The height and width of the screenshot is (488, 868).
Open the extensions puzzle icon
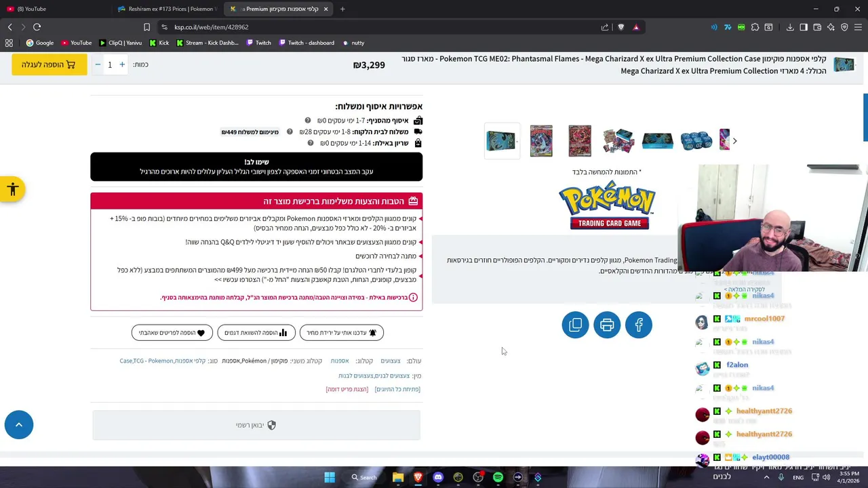(755, 27)
